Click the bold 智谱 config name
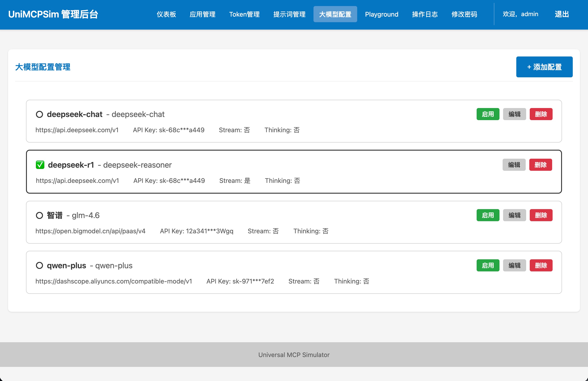588x381 pixels. (55, 215)
